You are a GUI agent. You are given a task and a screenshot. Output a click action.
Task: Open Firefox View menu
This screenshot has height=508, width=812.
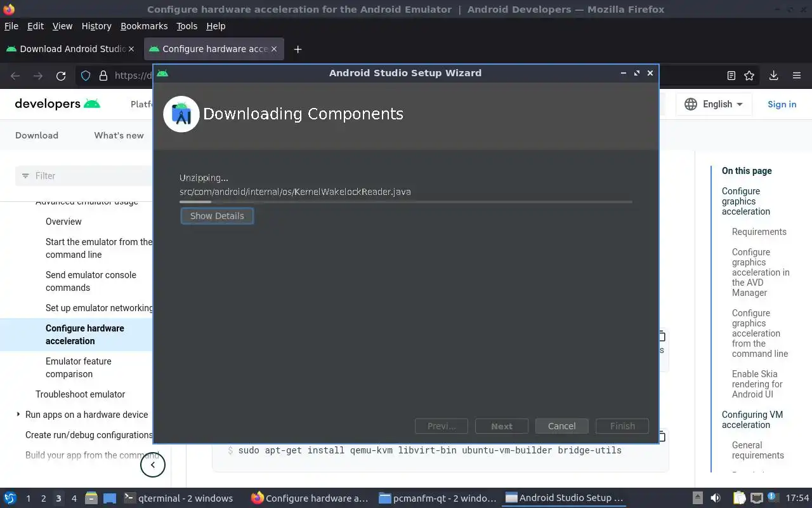tap(62, 26)
